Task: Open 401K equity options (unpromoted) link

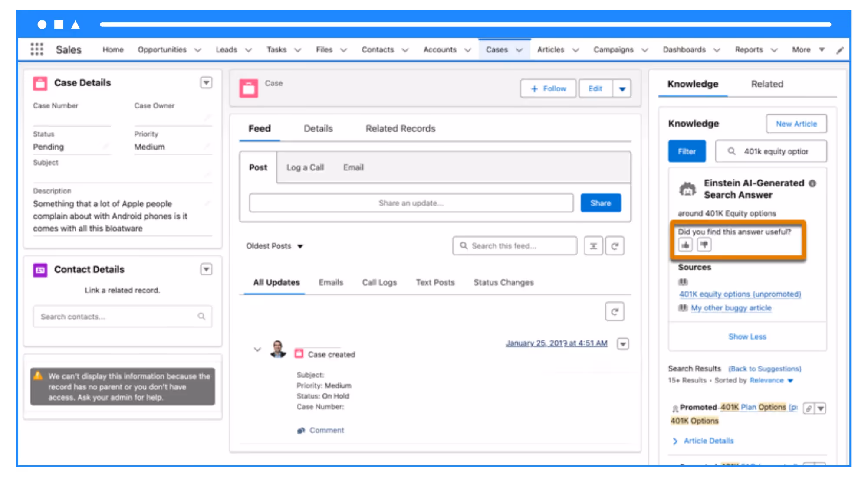Action: coord(740,294)
